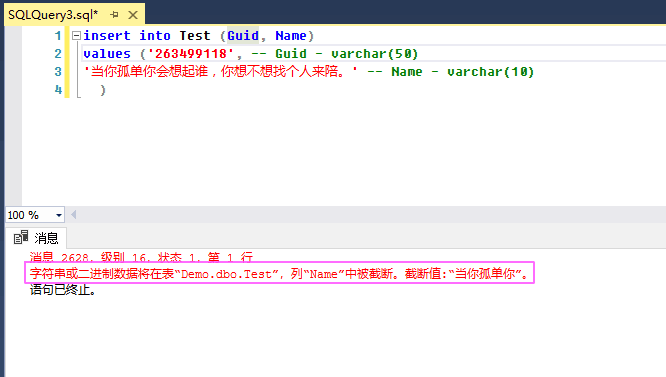Viewport: 666px width, 377px height.
Task: Click the 'insert' keyword on line 1
Action: tap(107, 36)
